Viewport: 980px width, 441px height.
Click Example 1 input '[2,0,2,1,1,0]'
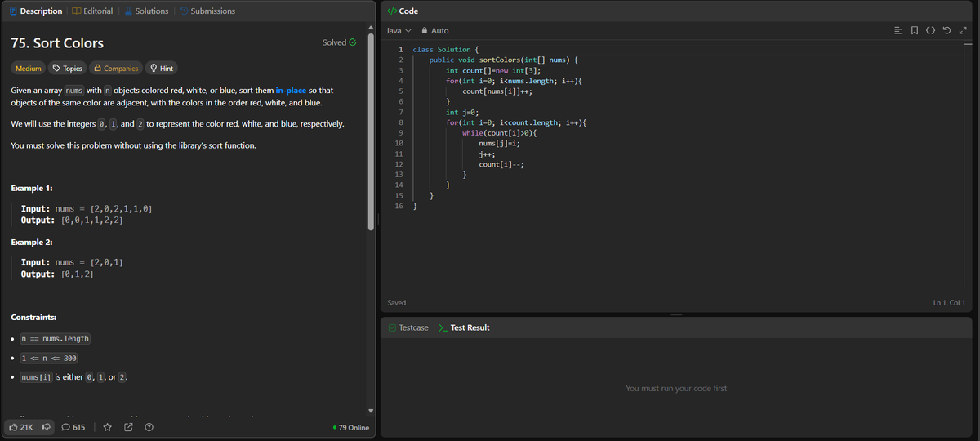click(x=121, y=209)
